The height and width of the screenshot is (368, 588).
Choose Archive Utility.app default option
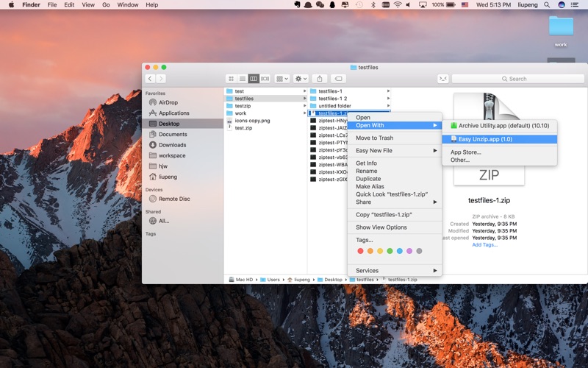pos(499,125)
